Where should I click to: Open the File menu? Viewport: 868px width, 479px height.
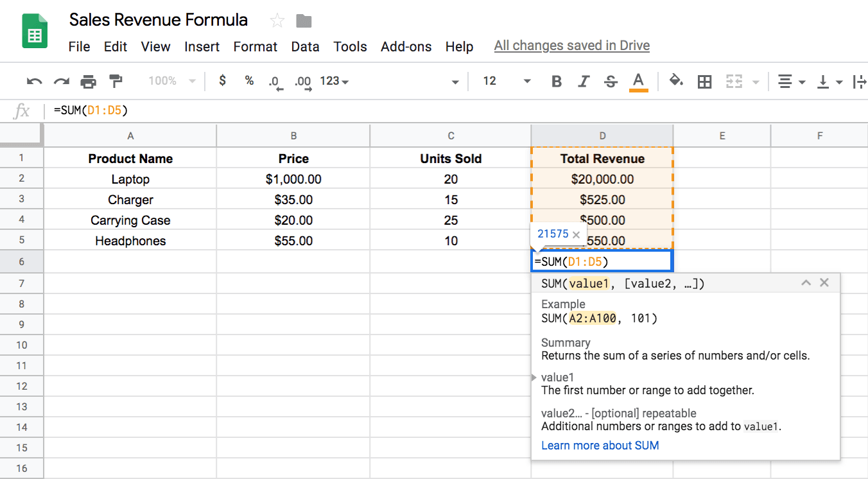pyautogui.click(x=79, y=46)
